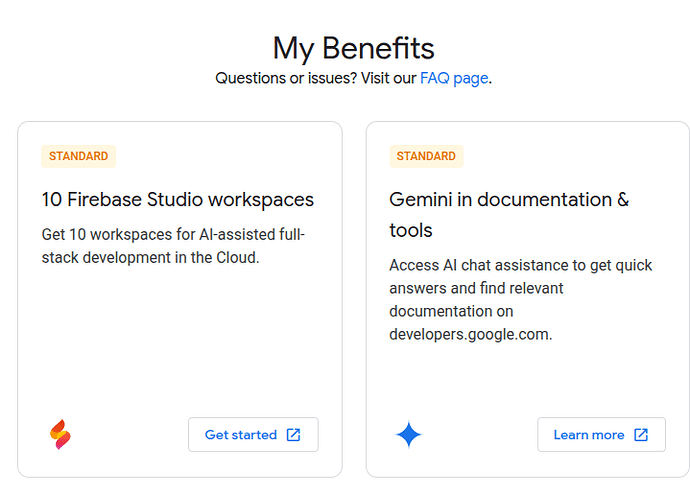Click the "developers.google.com" text in the Gemini card
The height and width of the screenshot is (494, 690).
click(x=469, y=334)
